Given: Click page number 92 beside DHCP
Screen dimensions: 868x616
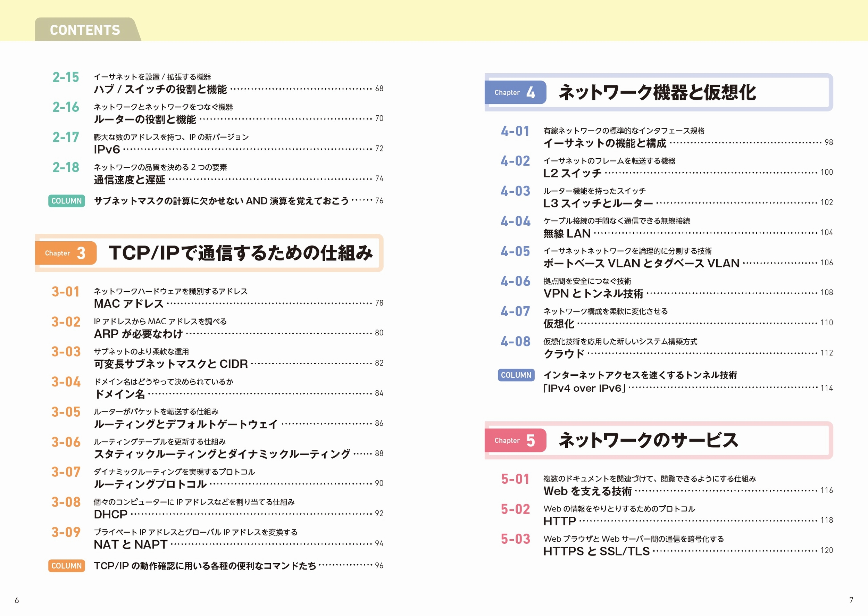Looking at the screenshot, I should coord(379,514).
